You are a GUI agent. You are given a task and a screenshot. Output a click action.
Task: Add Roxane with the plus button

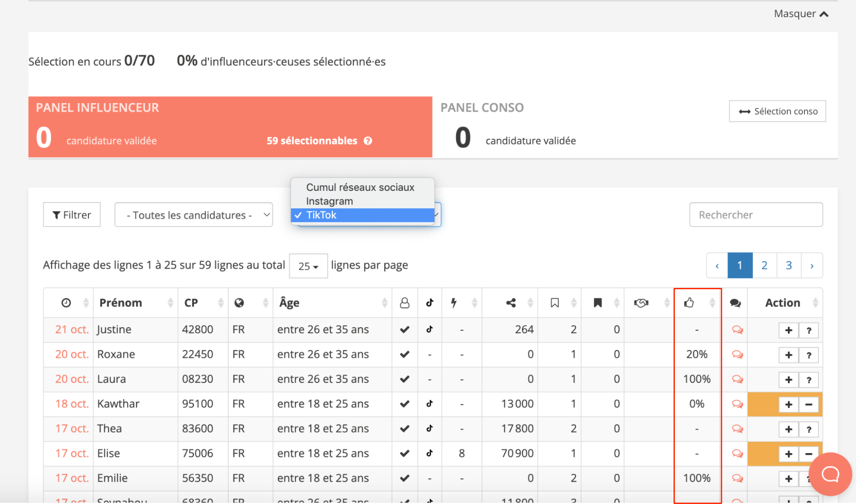(788, 355)
